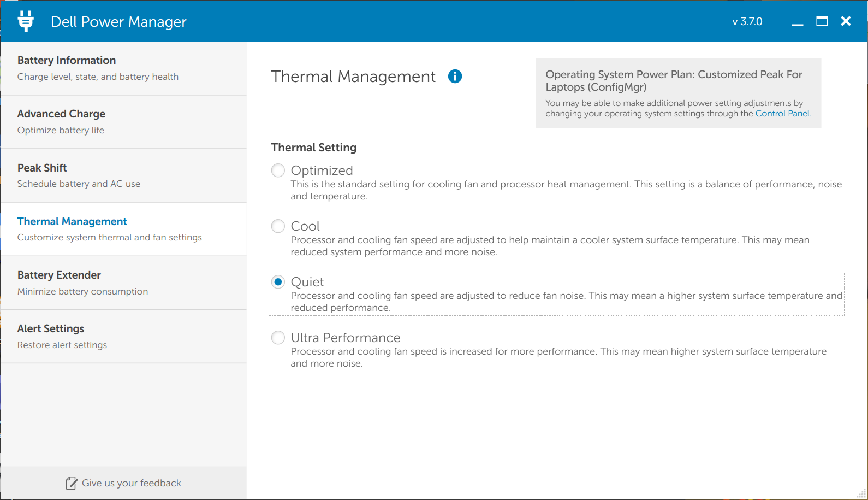This screenshot has width=868, height=500.
Task: Click the Cool setting description text
Action: [x=550, y=246]
